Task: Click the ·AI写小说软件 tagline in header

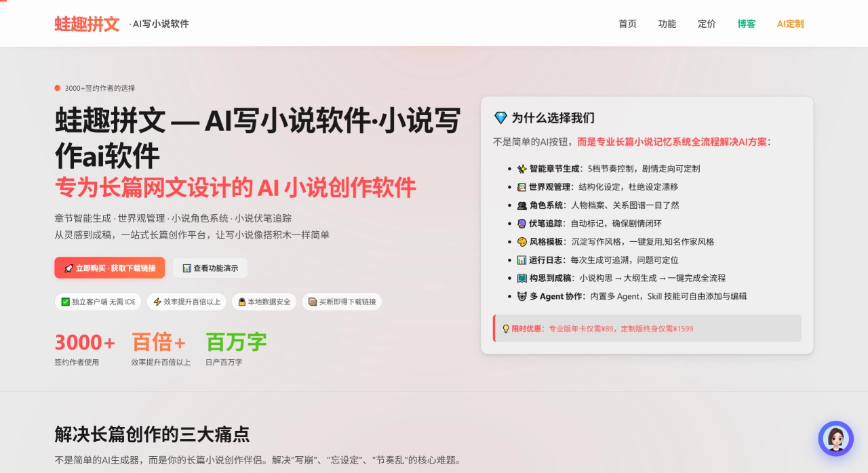Action: 159,24
